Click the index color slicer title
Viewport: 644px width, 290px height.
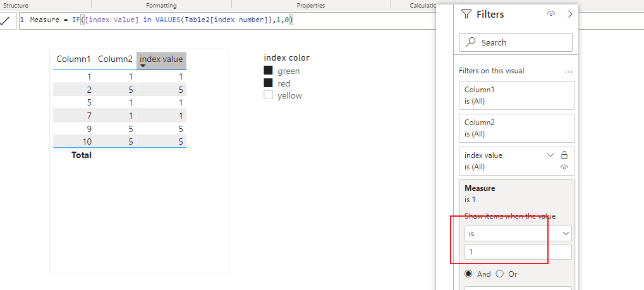[x=287, y=58]
